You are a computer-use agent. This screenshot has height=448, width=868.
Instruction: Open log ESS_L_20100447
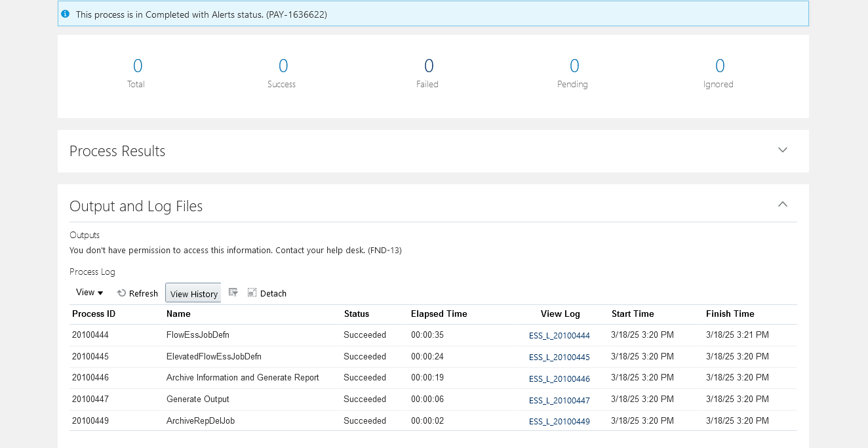(x=559, y=401)
